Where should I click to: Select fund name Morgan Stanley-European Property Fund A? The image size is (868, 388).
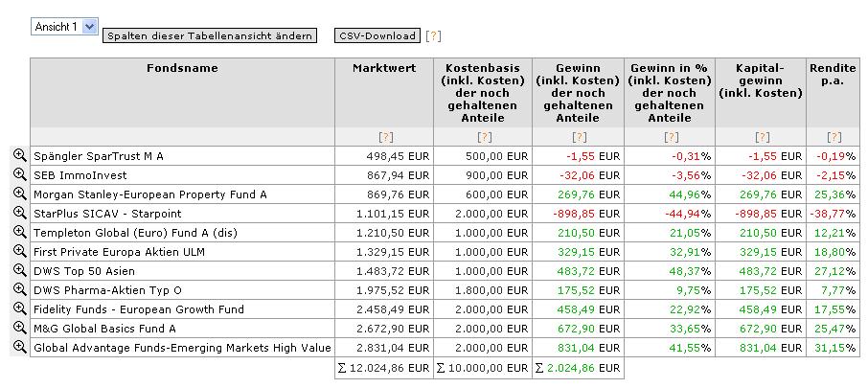click(150, 194)
